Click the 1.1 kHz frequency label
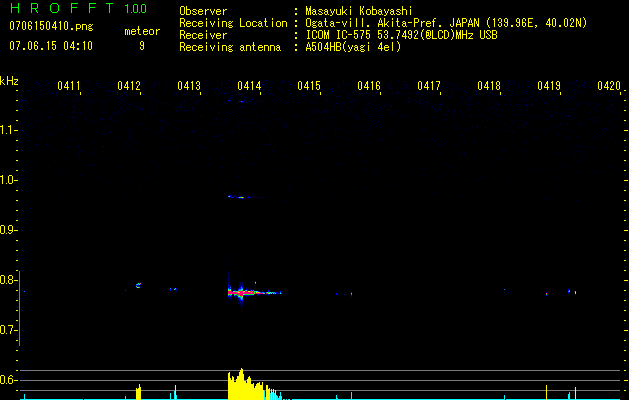The width and height of the screenshot is (629, 400). 8,130
